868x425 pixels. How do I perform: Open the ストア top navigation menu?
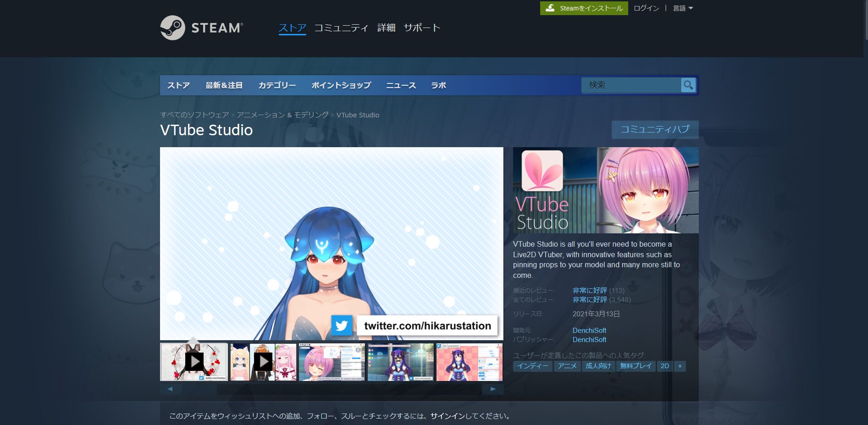coord(292,28)
